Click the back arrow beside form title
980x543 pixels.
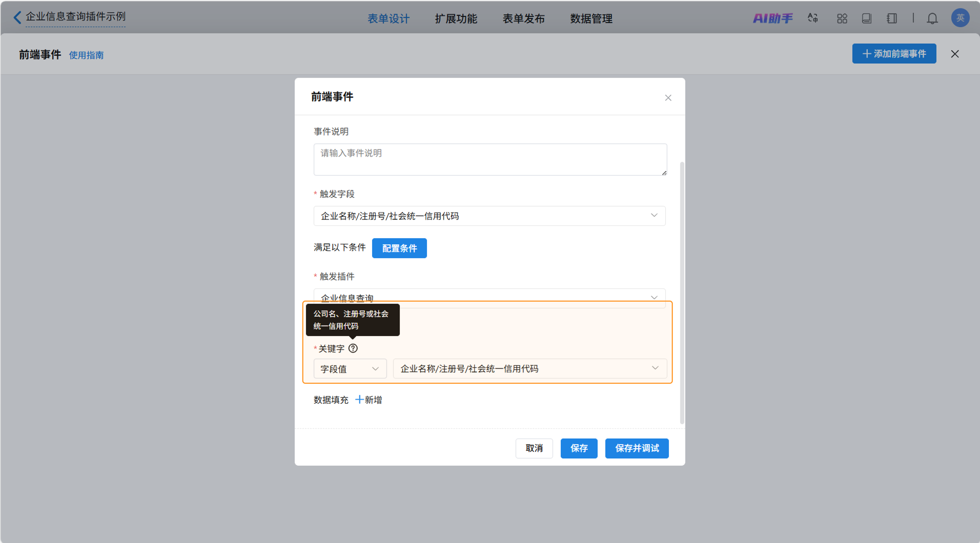pyautogui.click(x=17, y=17)
